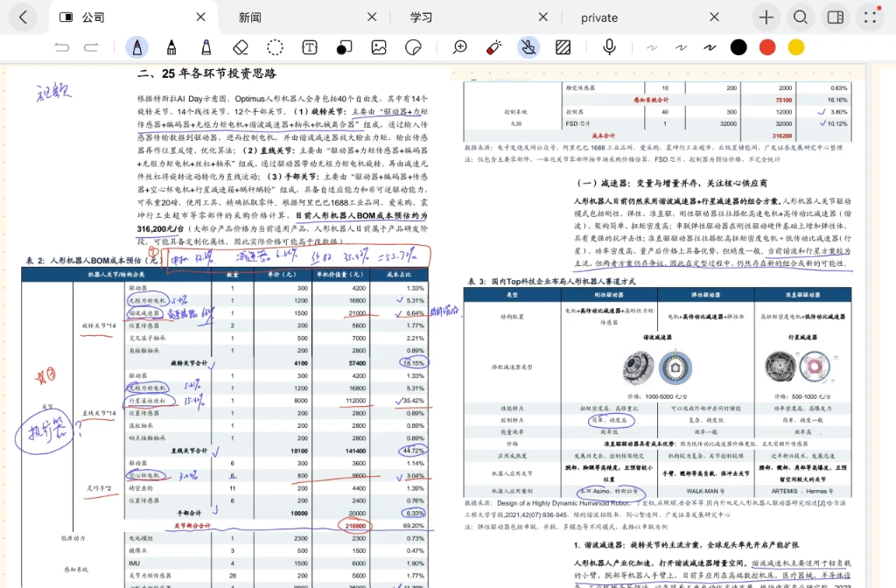The height and width of the screenshot is (588, 896).
Task: Choose the thinnest stroke width
Action: point(652,47)
